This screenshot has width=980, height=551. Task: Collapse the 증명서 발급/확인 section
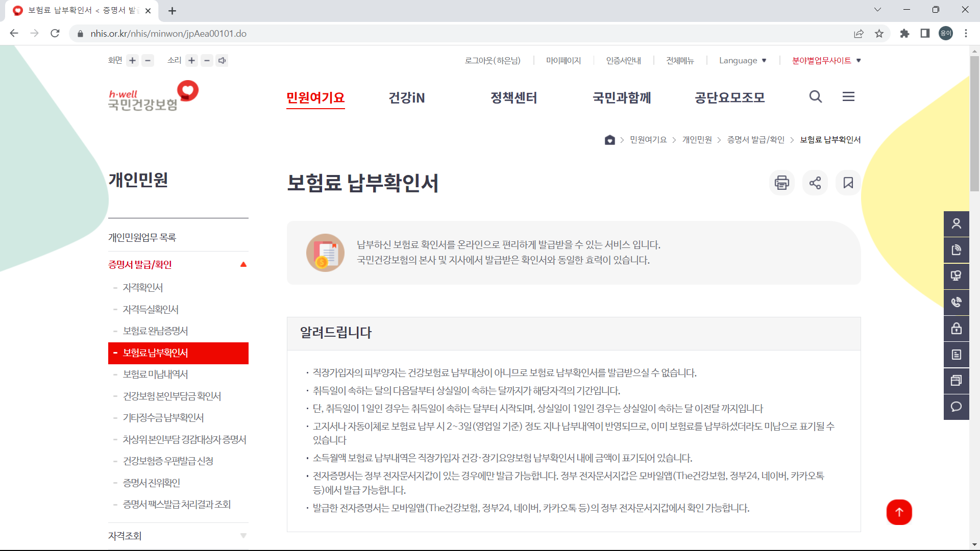[243, 264]
